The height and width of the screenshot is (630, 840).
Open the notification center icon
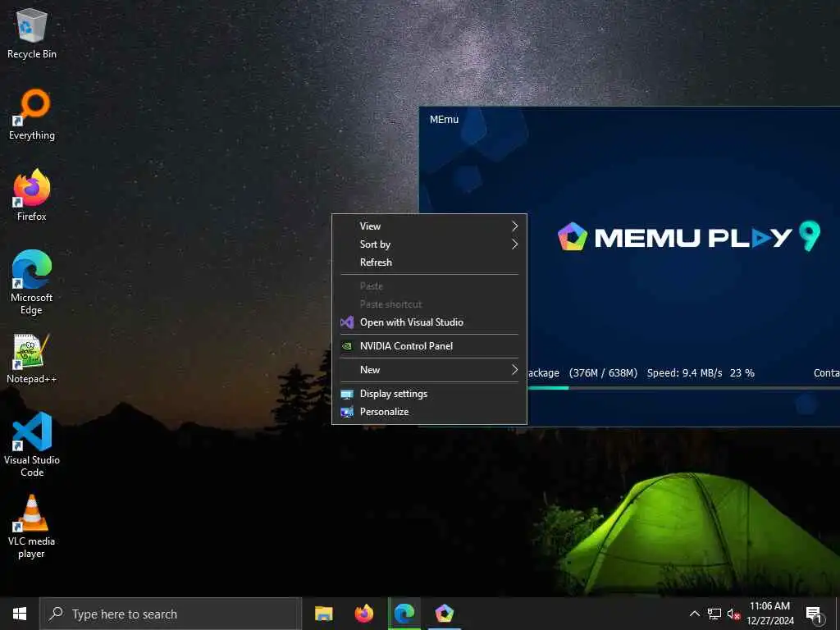(814, 614)
